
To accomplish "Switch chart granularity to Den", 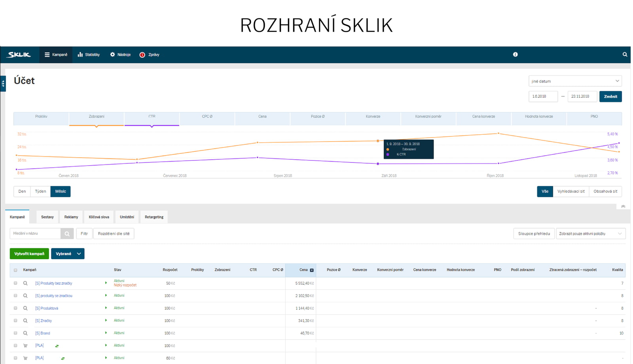I will tap(22, 191).
